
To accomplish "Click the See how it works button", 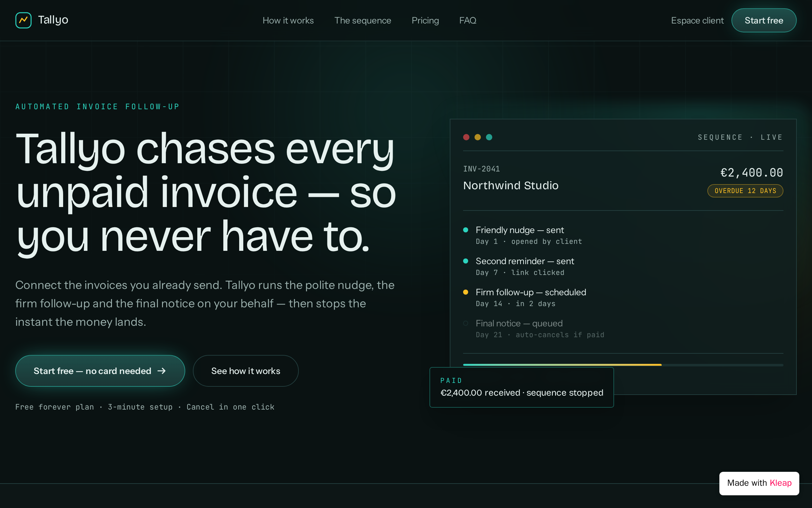I will [x=246, y=371].
